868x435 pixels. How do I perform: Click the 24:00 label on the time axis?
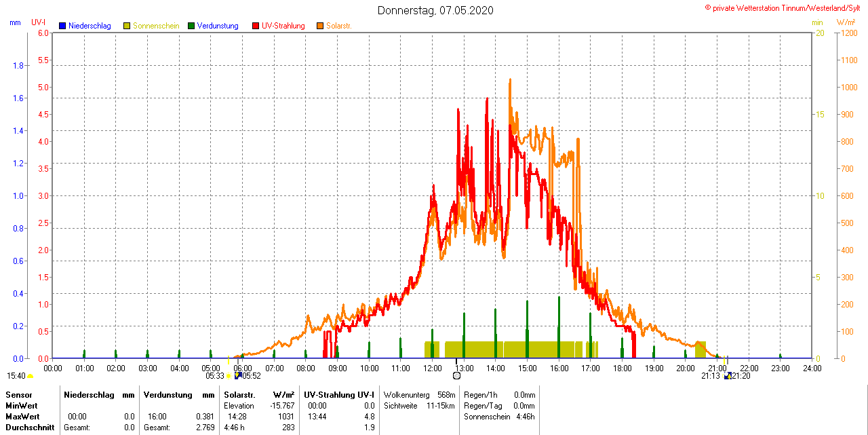point(812,368)
